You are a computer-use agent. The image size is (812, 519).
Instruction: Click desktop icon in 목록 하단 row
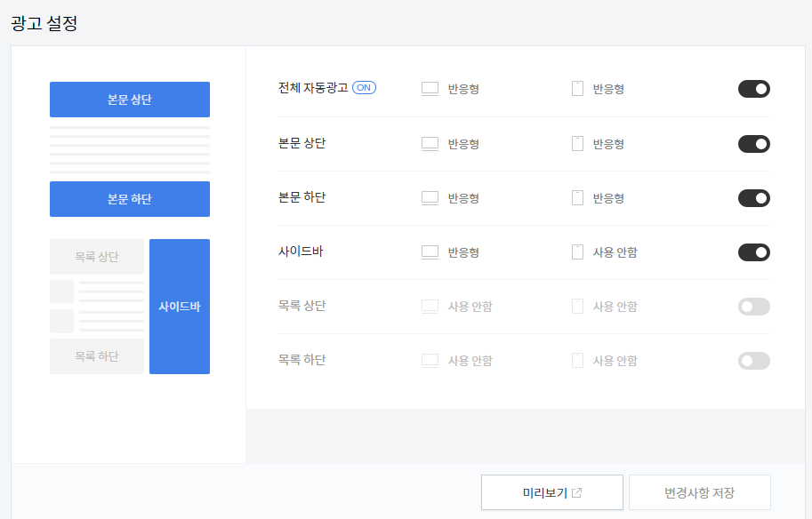click(430, 361)
